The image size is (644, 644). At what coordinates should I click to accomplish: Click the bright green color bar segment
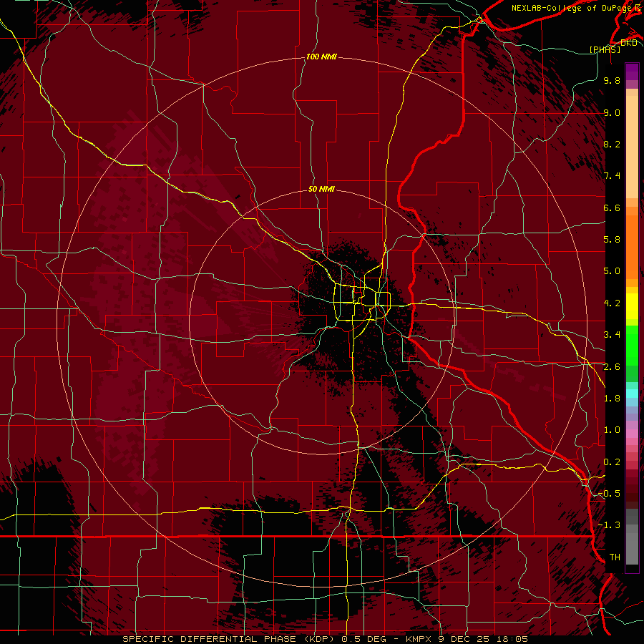(632, 345)
